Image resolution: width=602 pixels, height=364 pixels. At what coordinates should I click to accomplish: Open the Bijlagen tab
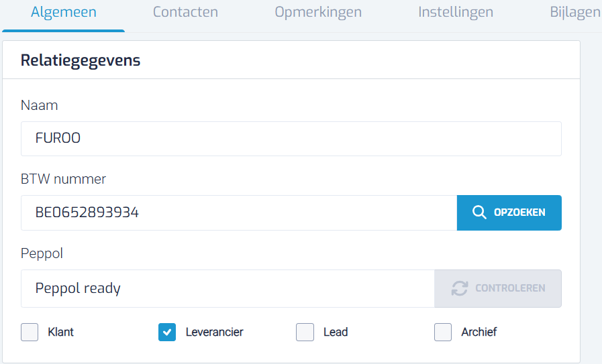pyautogui.click(x=576, y=12)
